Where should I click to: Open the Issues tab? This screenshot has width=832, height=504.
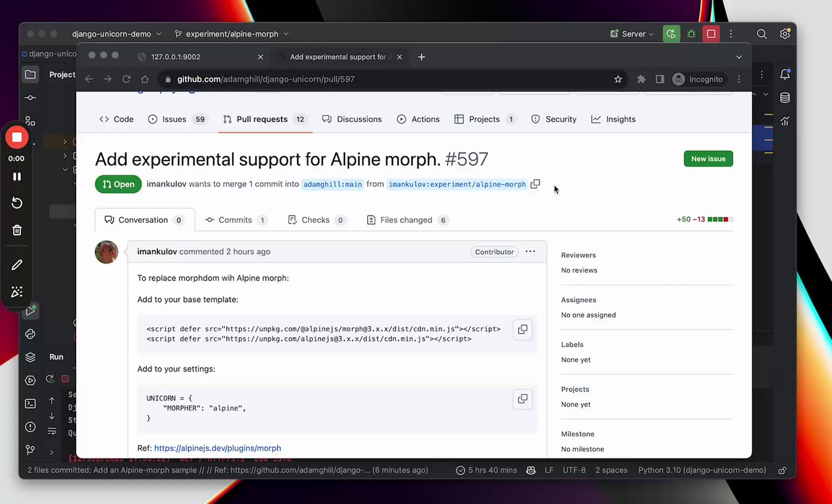[x=177, y=120]
